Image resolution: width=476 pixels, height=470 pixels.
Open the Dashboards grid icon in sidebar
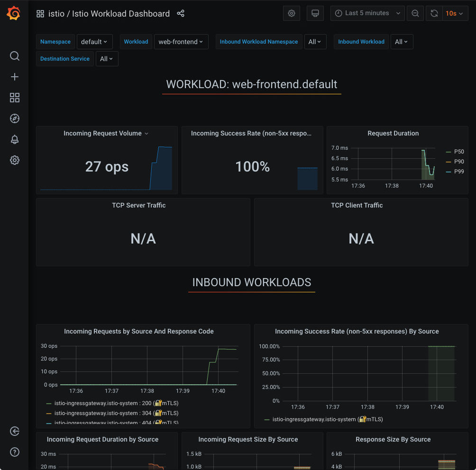click(15, 98)
